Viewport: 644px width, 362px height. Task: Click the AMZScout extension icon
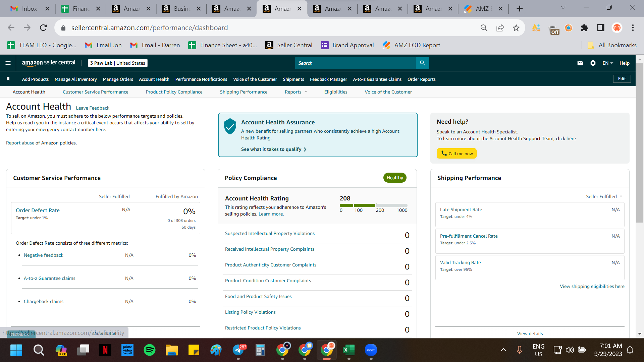pyautogui.click(x=536, y=28)
